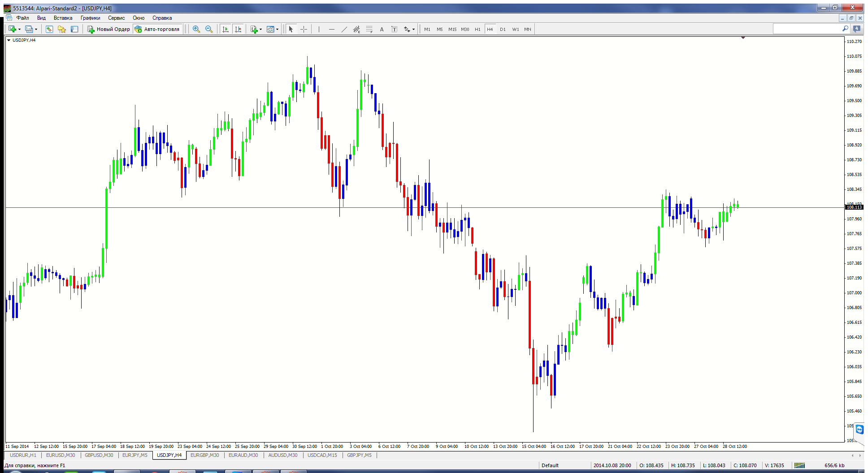The height and width of the screenshot is (473, 868).
Task: Select the vertical line tool
Action: pos(319,29)
